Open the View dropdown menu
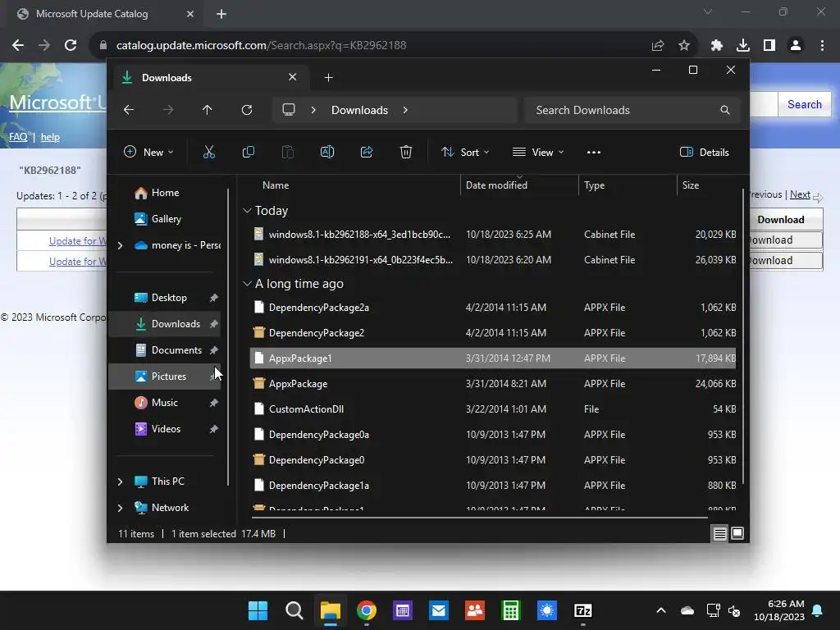840x630 pixels. point(538,152)
